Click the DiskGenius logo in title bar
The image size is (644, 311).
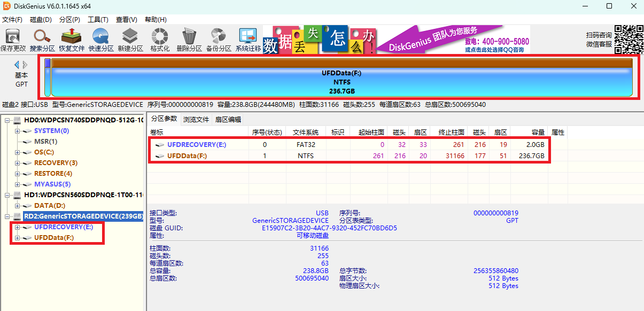(6, 6)
